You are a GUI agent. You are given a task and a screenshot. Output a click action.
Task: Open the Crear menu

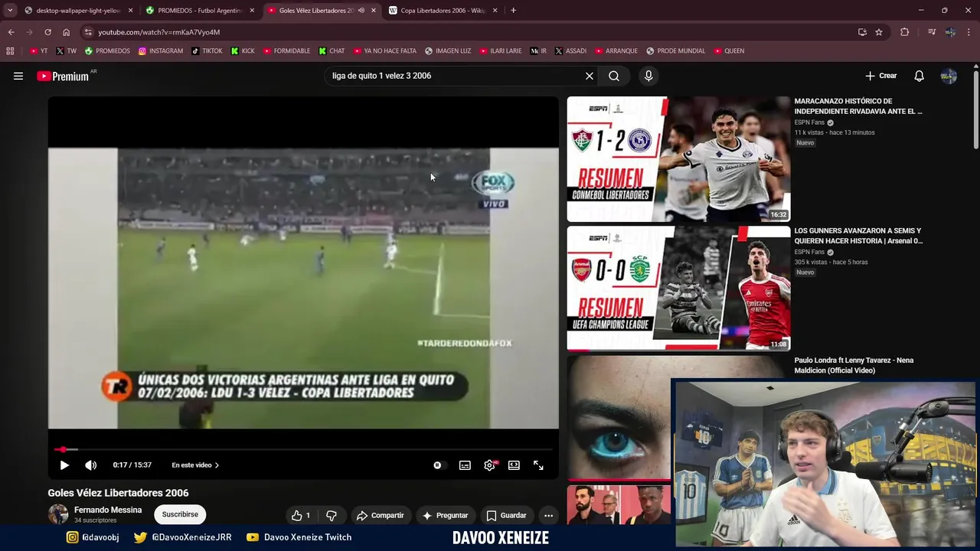click(x=880, y=76)
